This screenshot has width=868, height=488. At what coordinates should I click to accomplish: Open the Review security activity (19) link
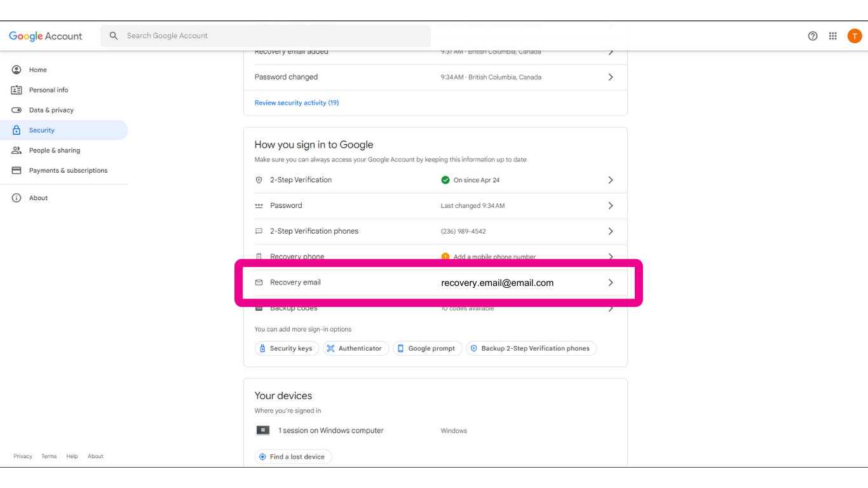[x=297, y=103]
